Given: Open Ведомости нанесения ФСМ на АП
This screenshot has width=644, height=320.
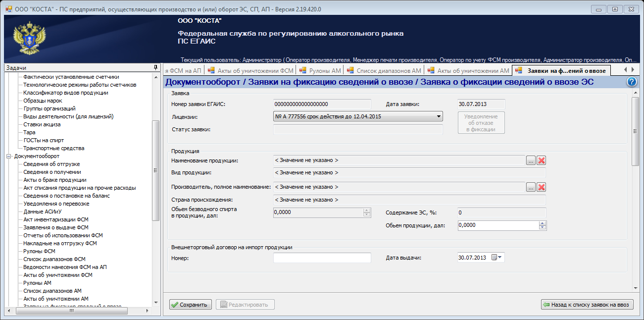Looking at the screenshot, I should [x=65, y=267].
